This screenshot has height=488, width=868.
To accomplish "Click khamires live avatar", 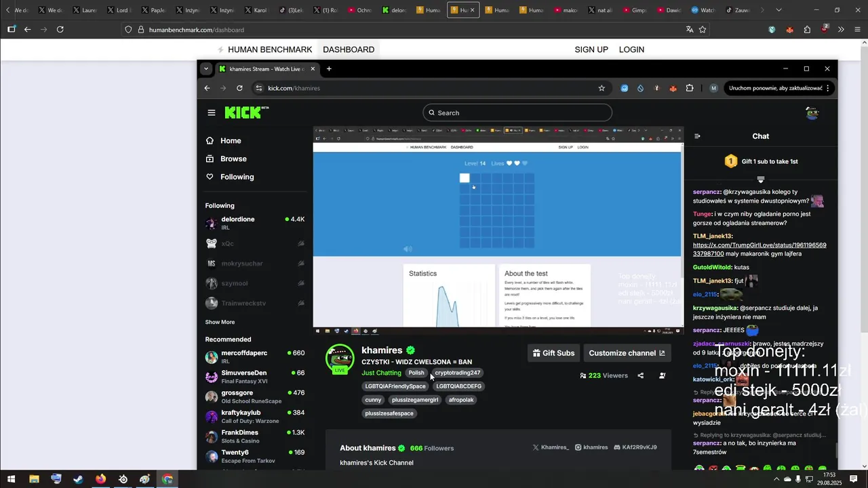I will point(340,359).
